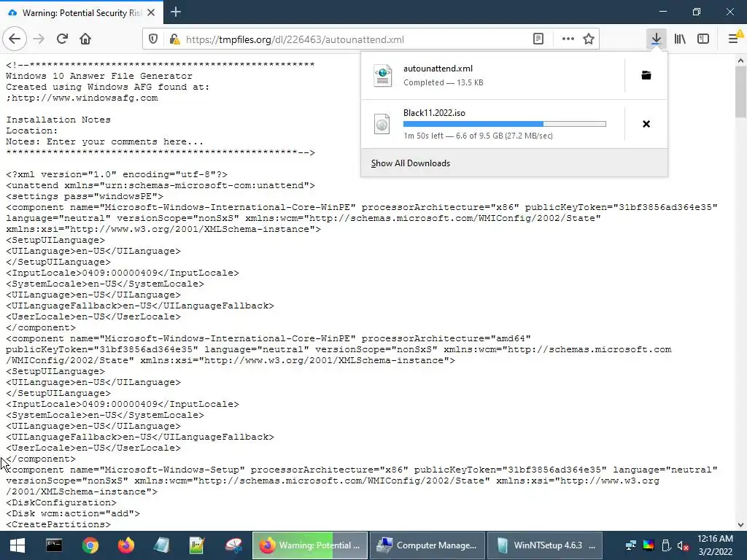The height and width of the screenshot is (560, 747).
Task: Open the Library bookmarks and history icon
Action: (680, 39)
